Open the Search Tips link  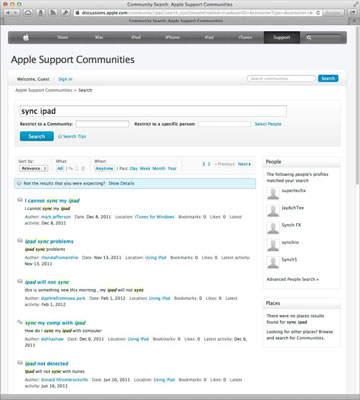pyautogui.click(x=74, y=136)
